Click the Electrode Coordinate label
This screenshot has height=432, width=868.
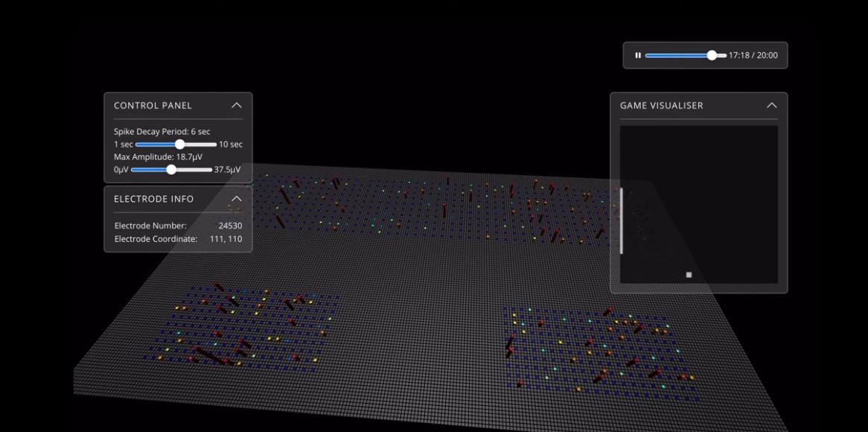156,239
